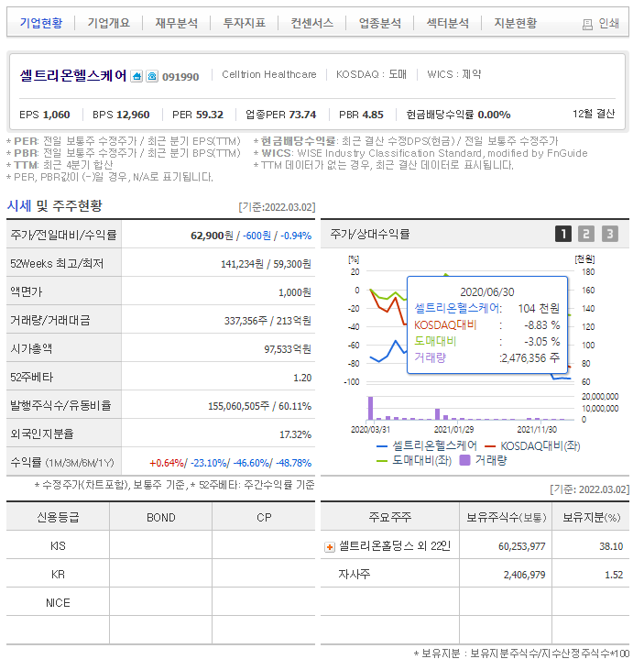Click the BOND column header
644x670 pixels.
[161, 518]
